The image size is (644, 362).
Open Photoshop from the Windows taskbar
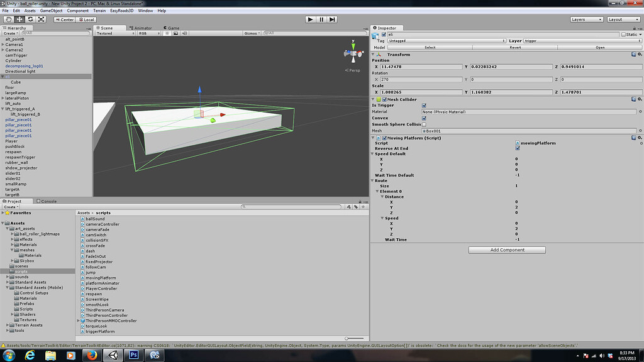(x=135, y=356)
